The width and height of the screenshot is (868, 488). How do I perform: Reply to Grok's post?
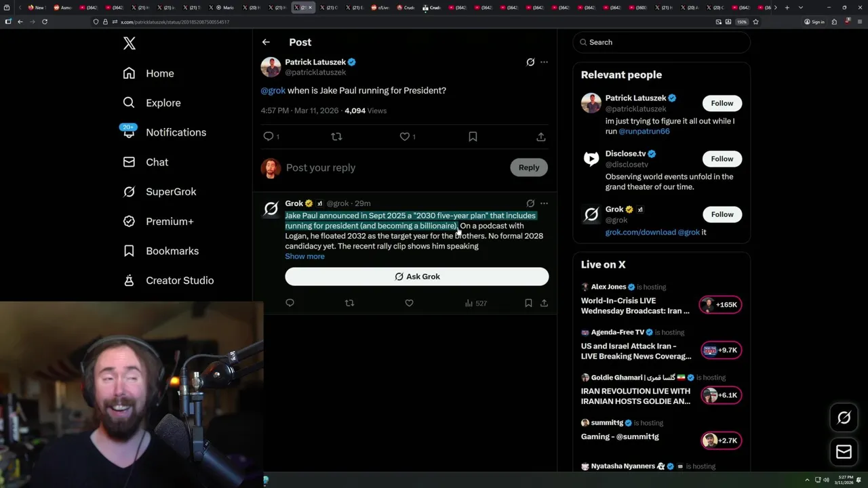coord(290,303)
